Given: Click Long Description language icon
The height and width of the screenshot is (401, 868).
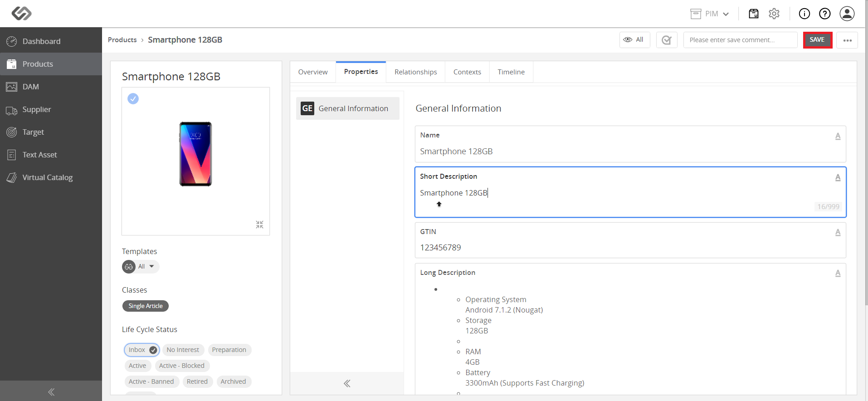Looking at the screenshot, I should click(x=838, y=273).
